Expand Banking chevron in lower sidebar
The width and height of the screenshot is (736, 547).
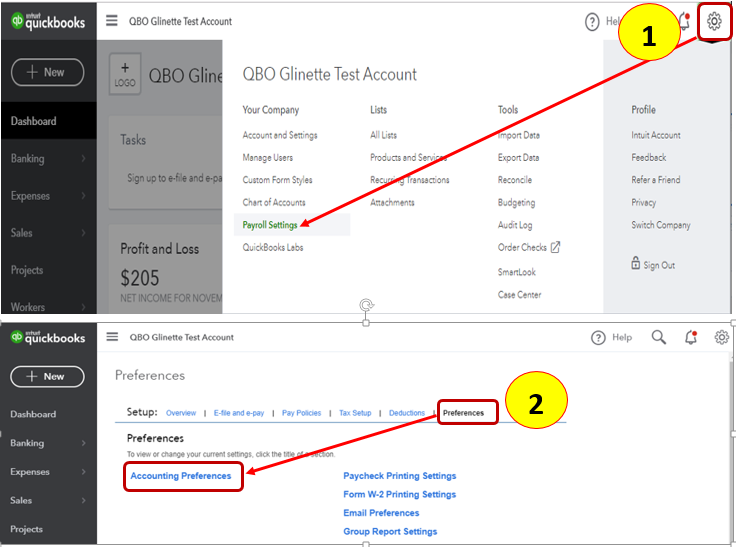(84, 443)
